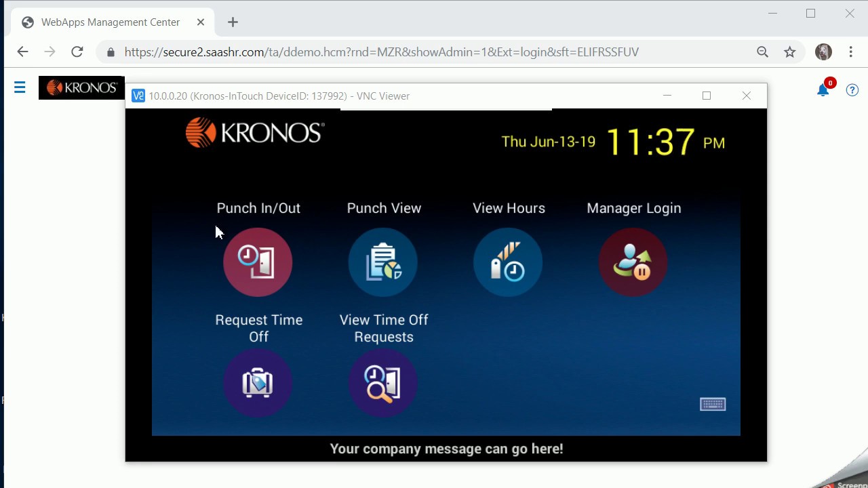
Task: Open the Manager Login icon
Action: point(633,262)
